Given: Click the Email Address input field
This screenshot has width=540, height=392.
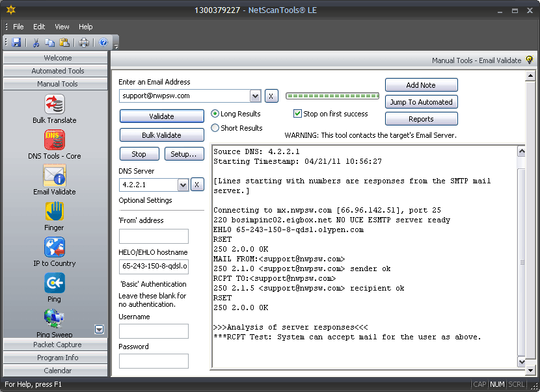Looking at the screenshot, I should (x=185, y=96).
